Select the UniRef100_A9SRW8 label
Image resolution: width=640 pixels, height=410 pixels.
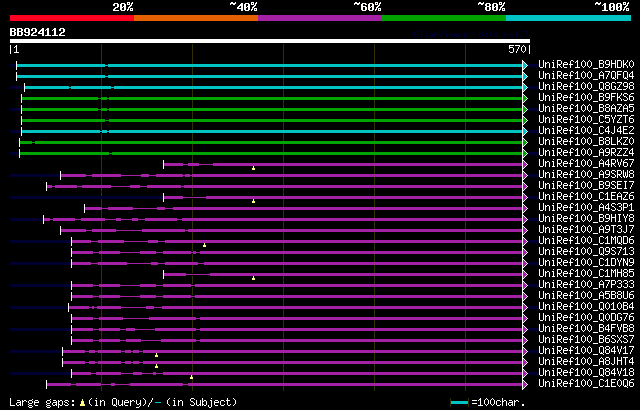coord(586,175)
